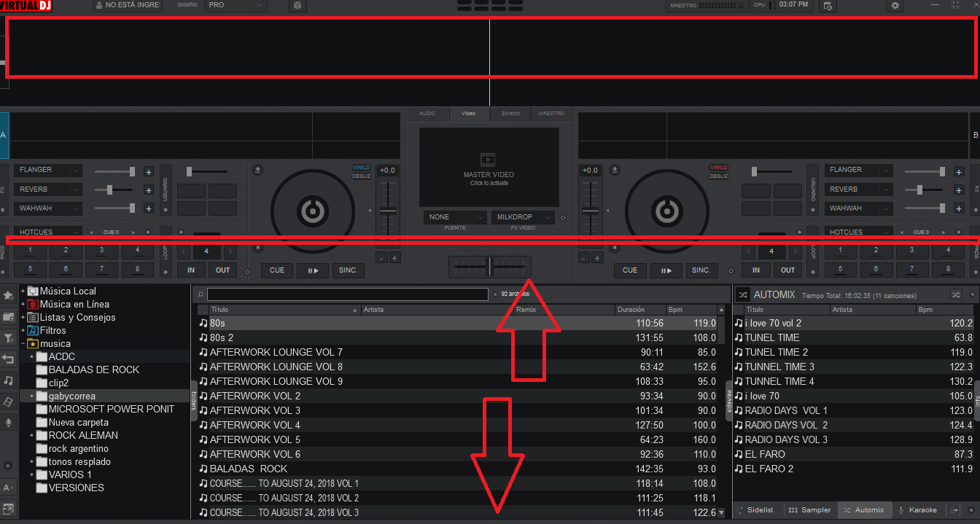The height and width of the screenshot is (524, 980).
Task: Click the plus button beside FLANGER on deck A
Action: click(x=149, y=172)
